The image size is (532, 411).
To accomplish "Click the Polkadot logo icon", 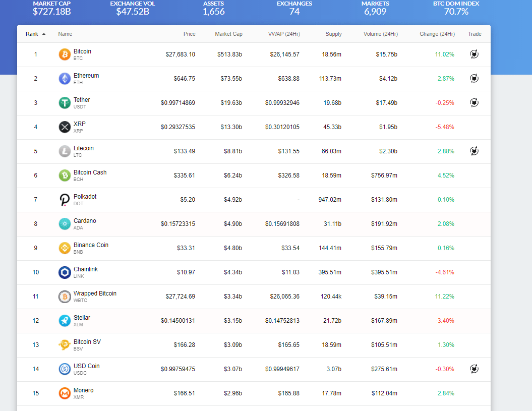I will [65, 200].
